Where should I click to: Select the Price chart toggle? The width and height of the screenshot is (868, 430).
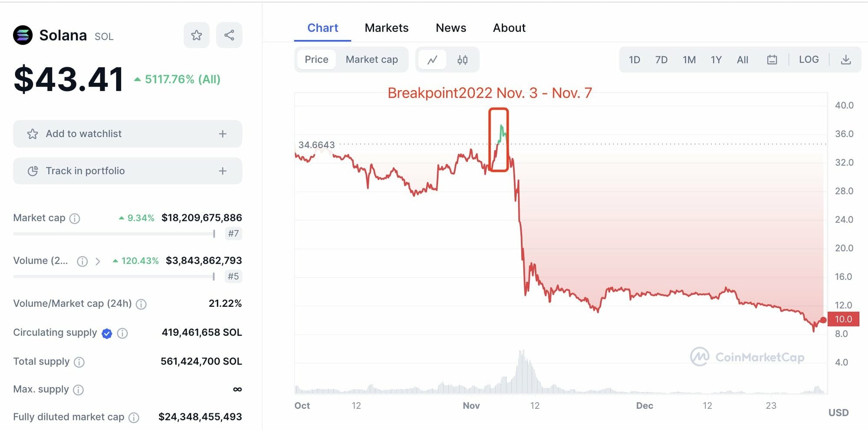[316, 59]
